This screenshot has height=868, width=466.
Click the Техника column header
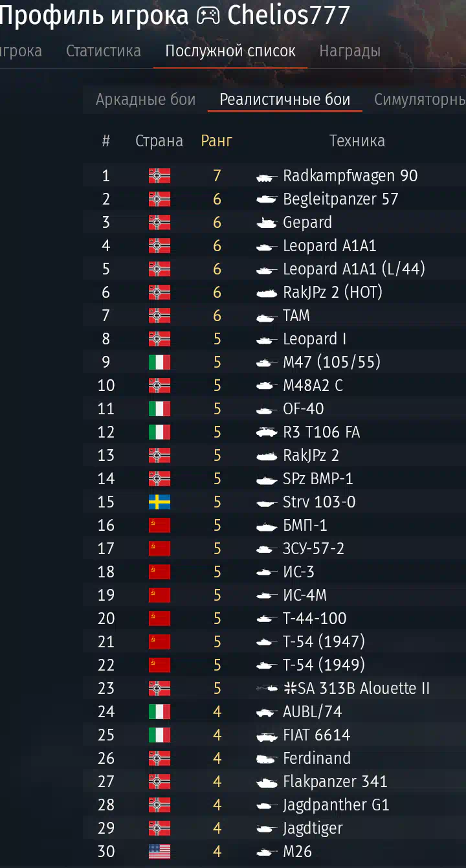(x=357, y=141)
